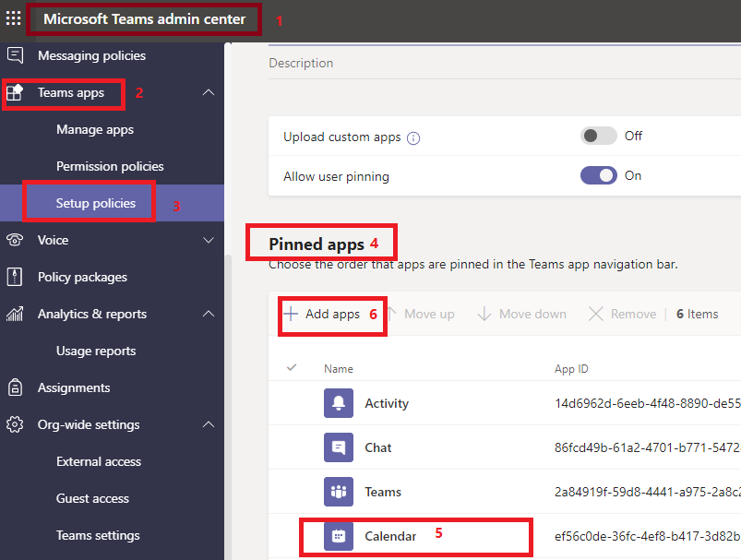The width and height of the screenshot is (741, 560).
Task: Turn off the Allow user pinning toggle
Action: (598, 175)
